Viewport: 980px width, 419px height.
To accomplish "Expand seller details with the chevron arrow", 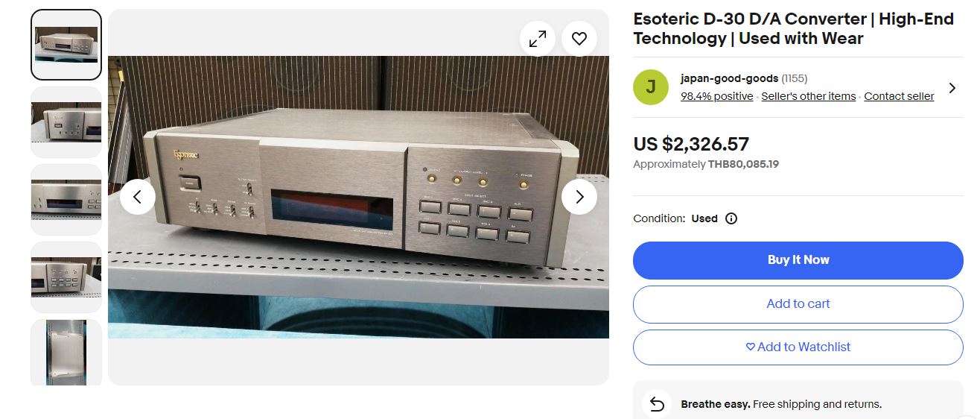I will [x=952, y=88].
